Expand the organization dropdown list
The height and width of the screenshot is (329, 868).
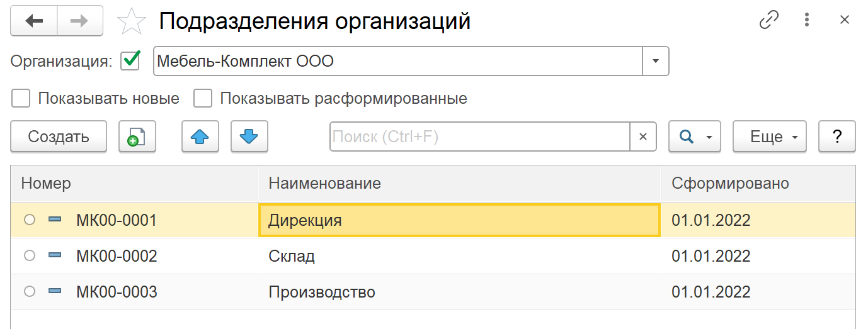655,61
